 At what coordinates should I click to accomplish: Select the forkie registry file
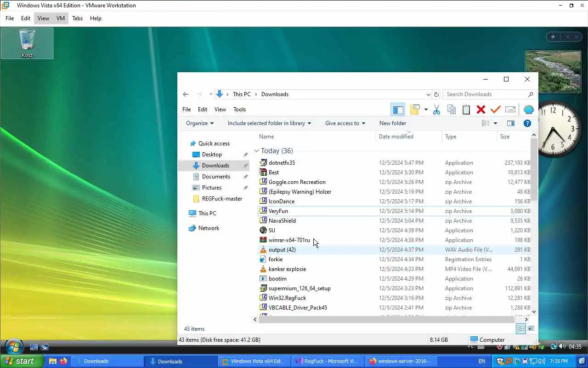[275, 259]
